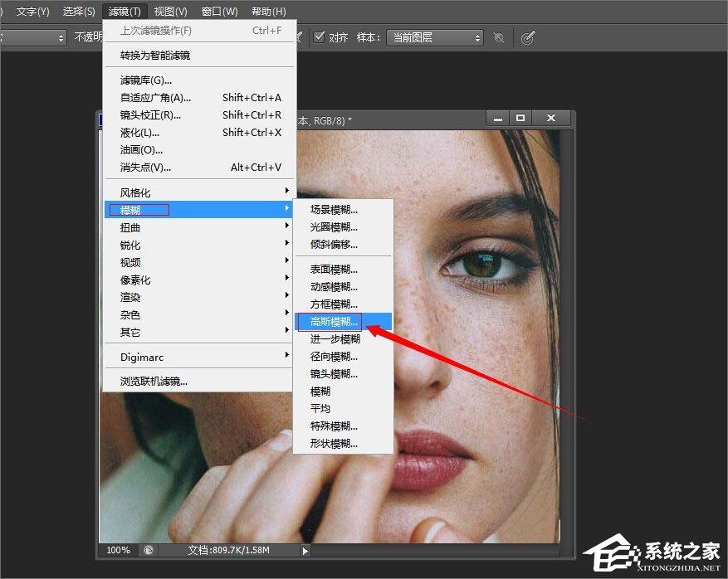Enable the tablet pressure override icon on options bar
The image size is (728, 579).
[528, 37]
